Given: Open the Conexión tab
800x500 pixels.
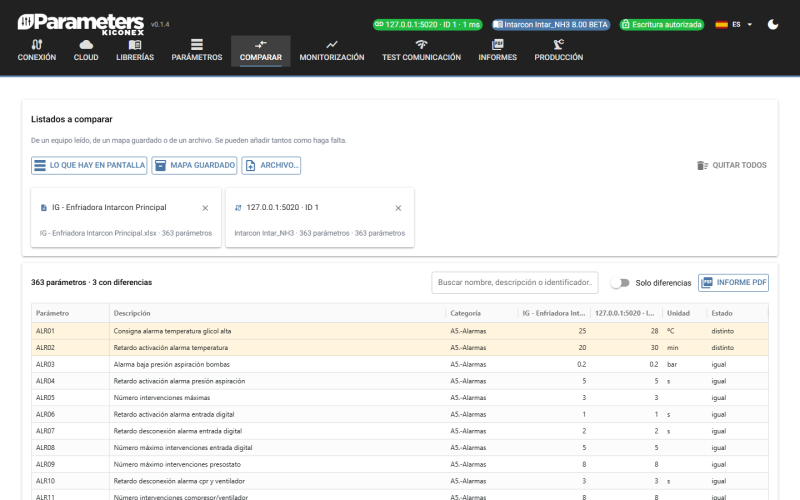Looking at the screenshot, I should click(37, 51).
